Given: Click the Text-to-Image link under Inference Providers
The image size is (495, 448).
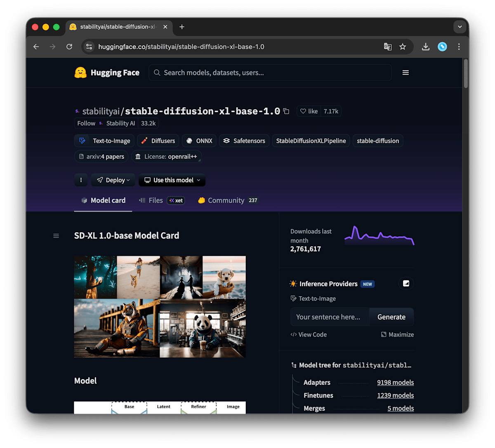Looking at the screenshot, I should click(313, 299).
